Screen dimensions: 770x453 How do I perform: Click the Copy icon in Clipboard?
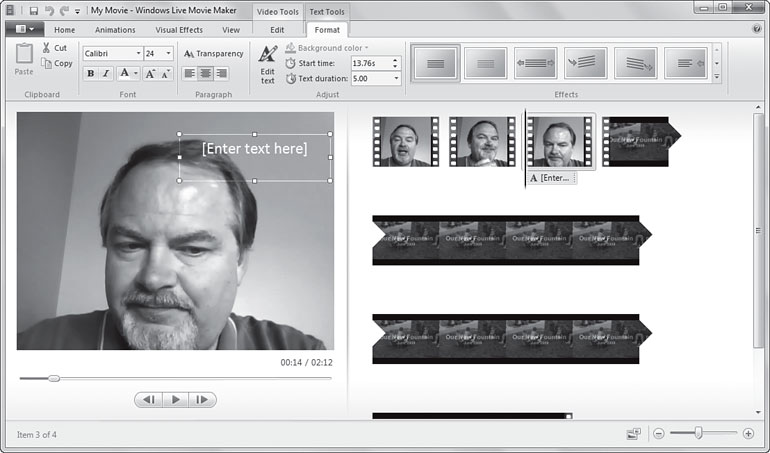46,63
